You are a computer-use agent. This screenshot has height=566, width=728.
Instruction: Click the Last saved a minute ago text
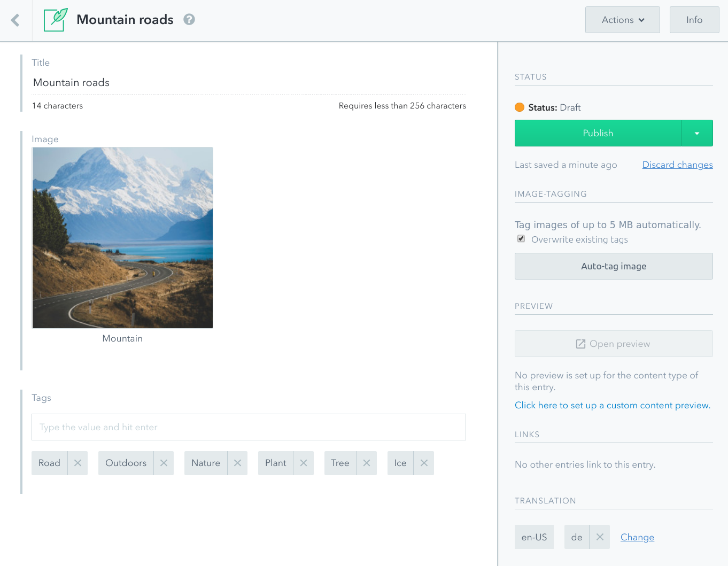tap(566, 165)
